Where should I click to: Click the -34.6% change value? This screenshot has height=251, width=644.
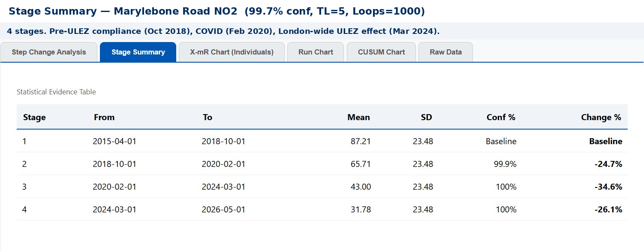(x=608, y=187)
